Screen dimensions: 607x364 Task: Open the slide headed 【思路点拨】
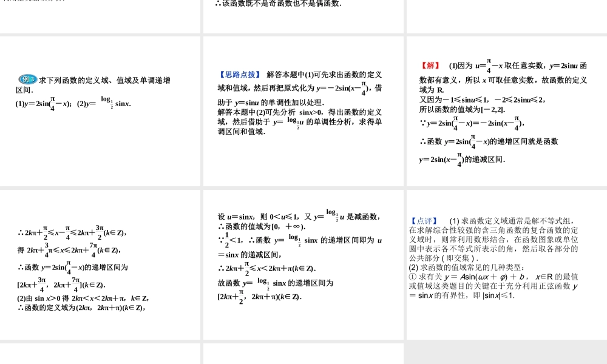(x=303, y=111)
